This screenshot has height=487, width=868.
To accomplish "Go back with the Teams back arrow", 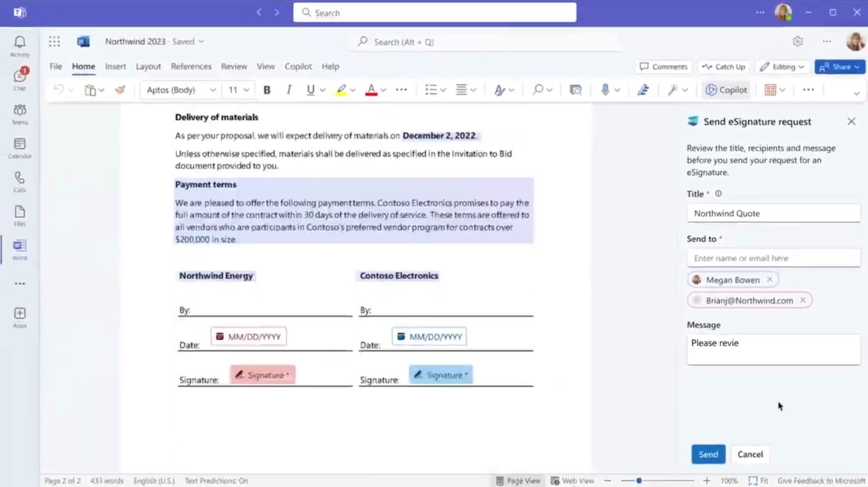I will point(259,12).
